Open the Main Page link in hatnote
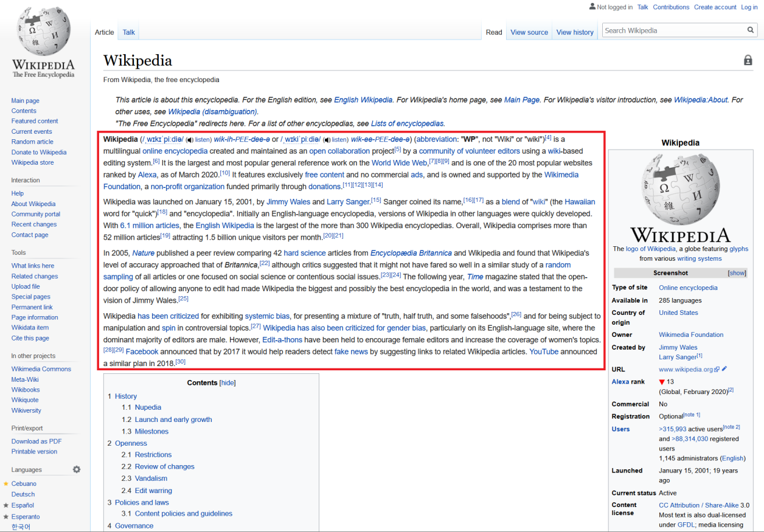 pos(522,100)
